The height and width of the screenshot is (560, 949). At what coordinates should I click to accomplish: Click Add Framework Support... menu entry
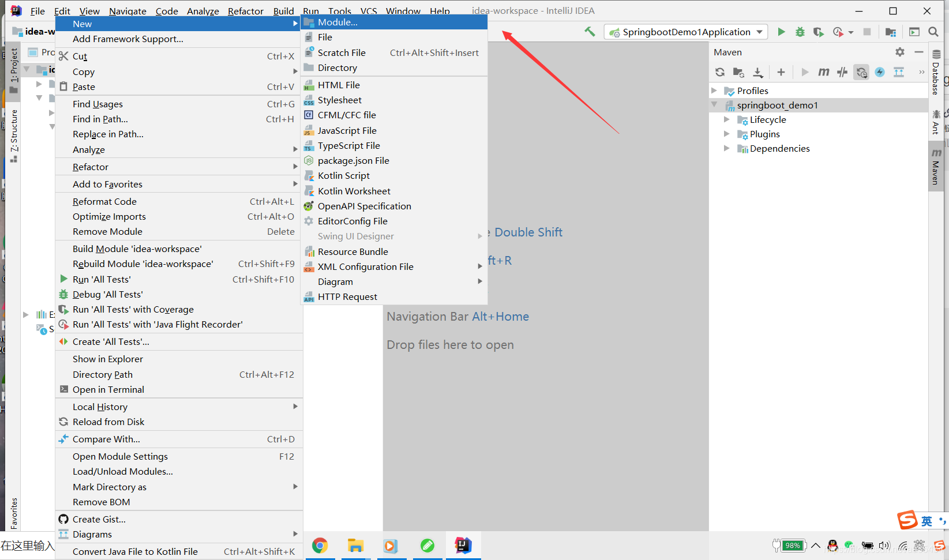point(179,39)
